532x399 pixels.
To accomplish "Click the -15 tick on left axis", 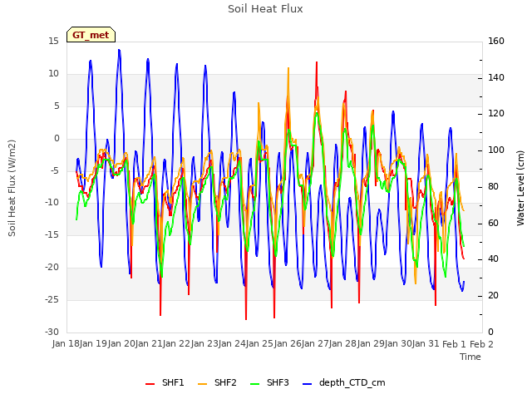I will (x=52, y=234).
